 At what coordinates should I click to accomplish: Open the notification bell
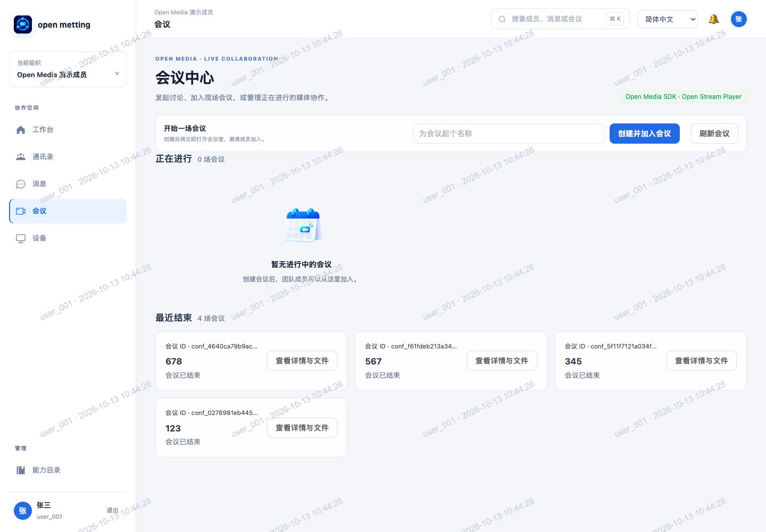714,19
